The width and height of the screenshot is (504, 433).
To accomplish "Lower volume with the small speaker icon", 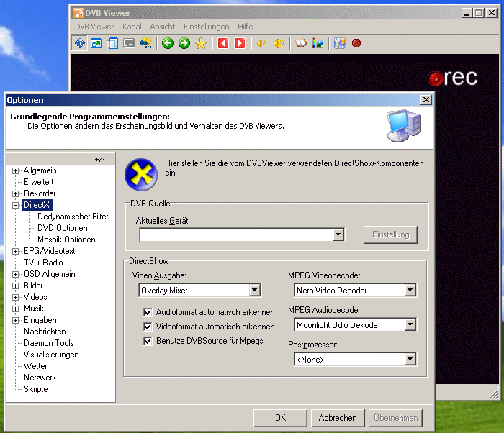I will (261, 43).
